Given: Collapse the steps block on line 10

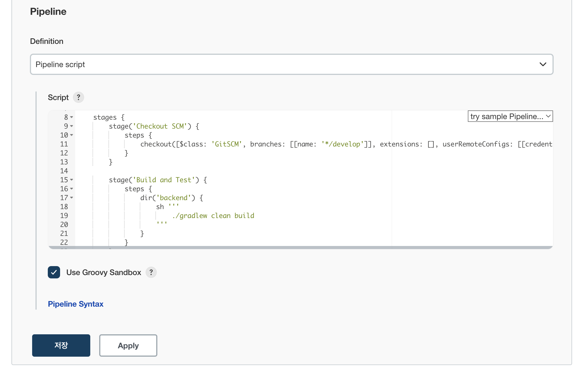Looking at the screenshot, I should [x=72, y=135].
